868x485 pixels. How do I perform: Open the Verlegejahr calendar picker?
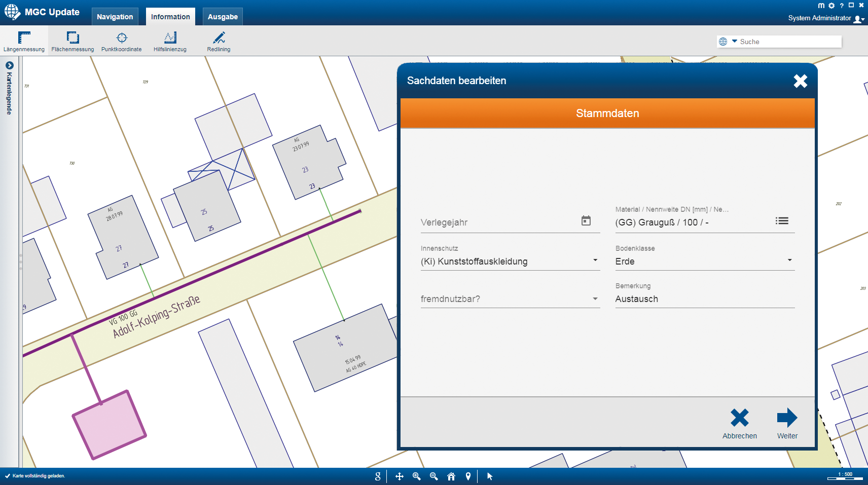(586, 221)
